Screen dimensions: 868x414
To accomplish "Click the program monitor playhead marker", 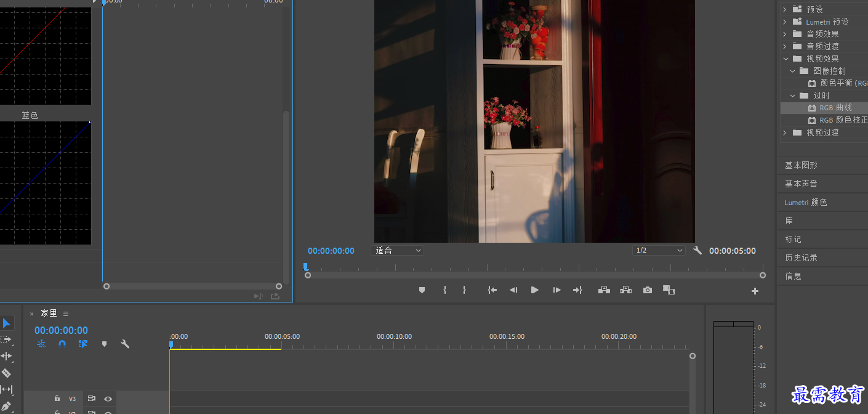I will click(x=305, y=267).
